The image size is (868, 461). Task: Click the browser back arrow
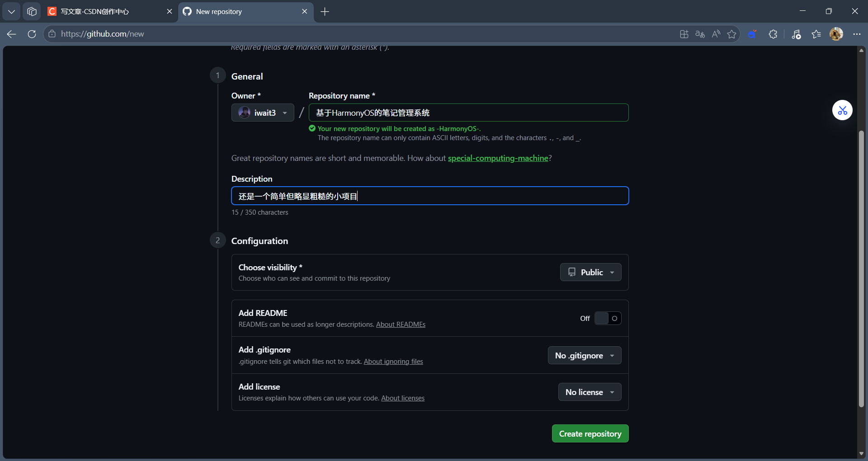(x=12, y=34)
